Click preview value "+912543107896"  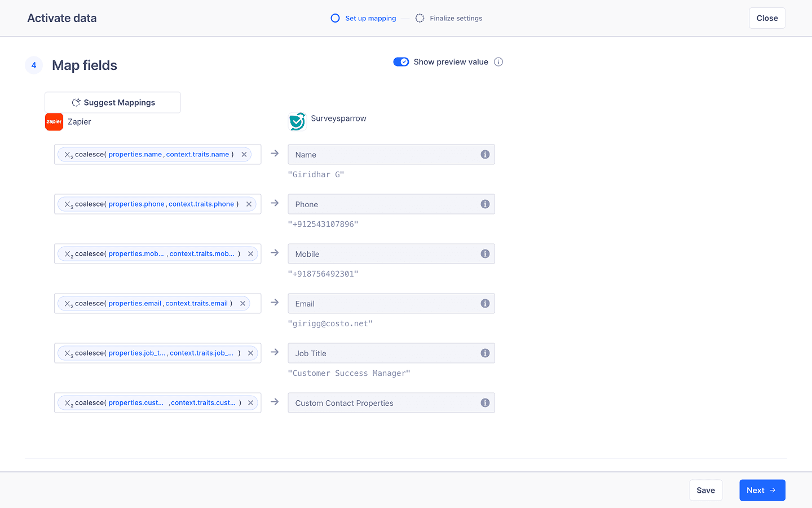point(323,225)
